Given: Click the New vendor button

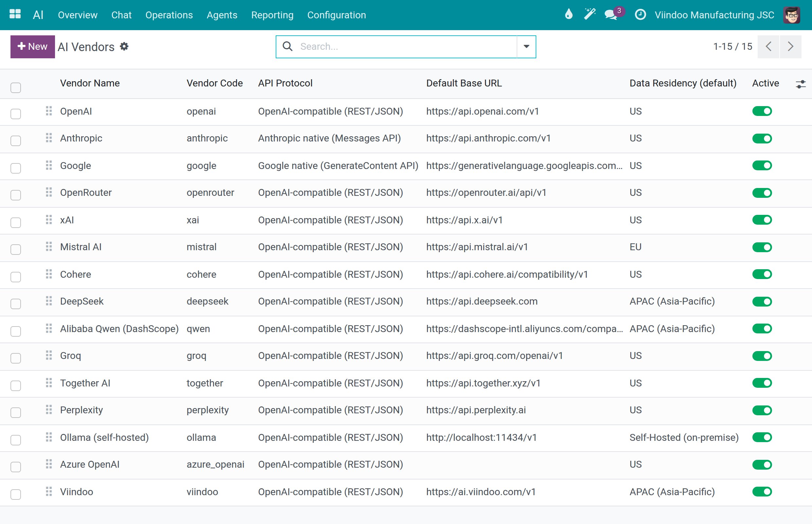Looking at the screenshot, I should (33, 47).
